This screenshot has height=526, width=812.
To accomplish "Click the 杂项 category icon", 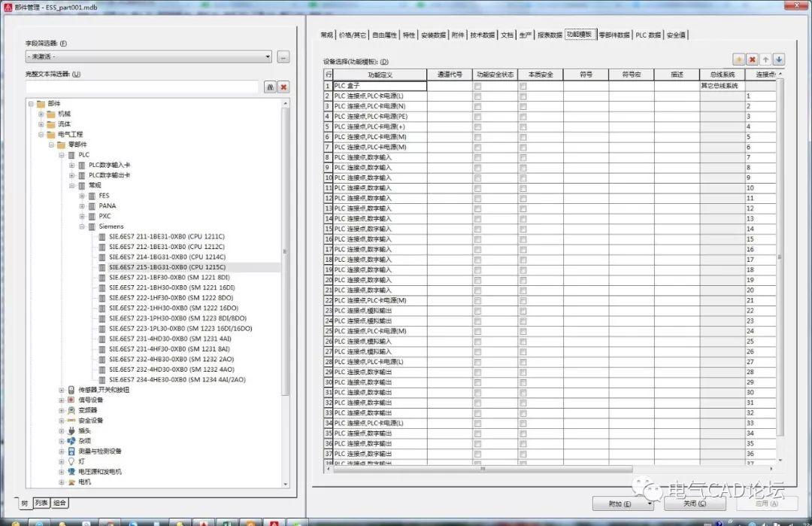I will [x=71, y=441].
